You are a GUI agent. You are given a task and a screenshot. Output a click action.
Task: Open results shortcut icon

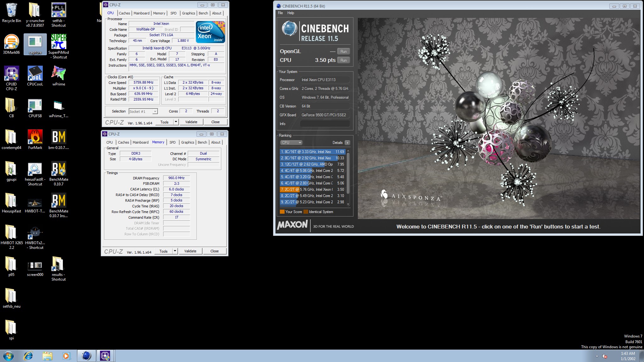58,268
